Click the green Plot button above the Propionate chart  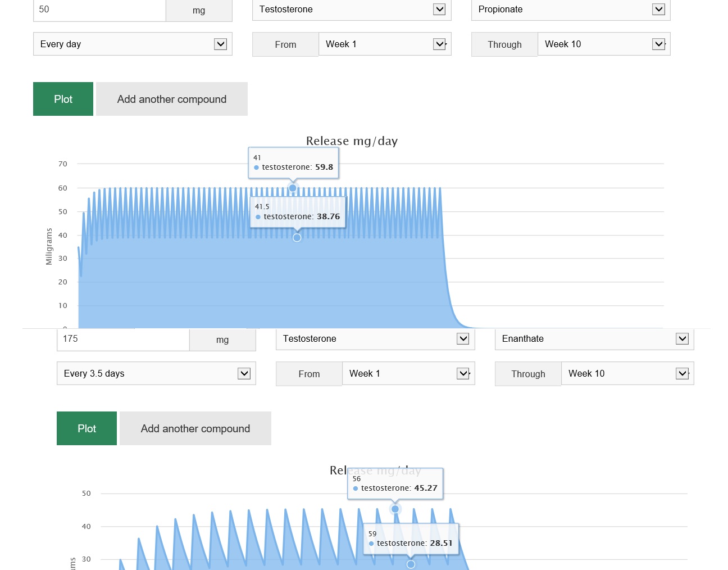pos(63,99)
